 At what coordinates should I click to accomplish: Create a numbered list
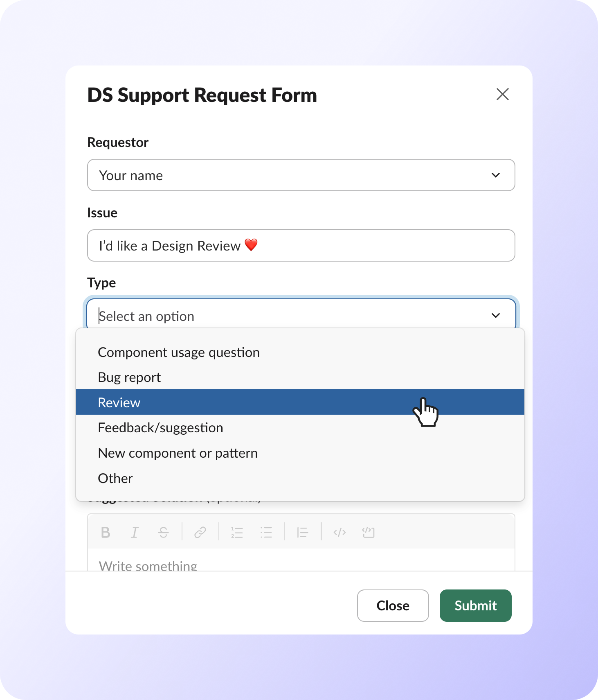pos(236,532)
